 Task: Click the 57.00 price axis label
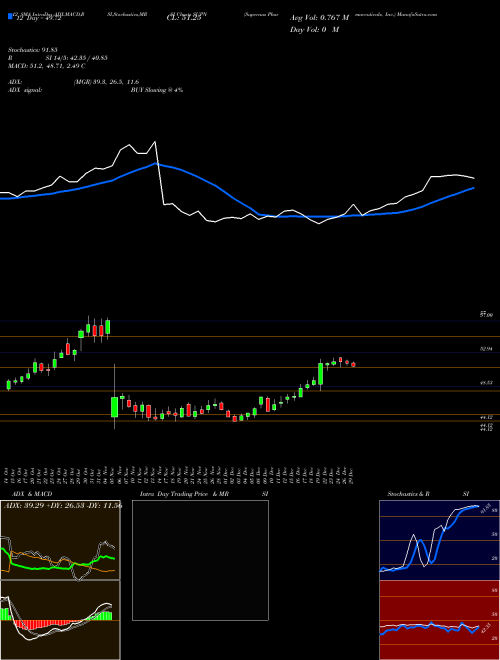(487, 315)
